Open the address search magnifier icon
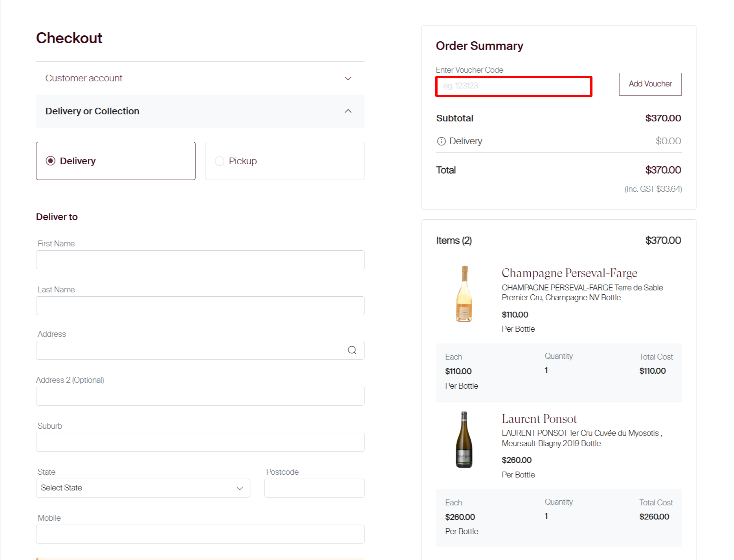734x560 pixels. [352, 350]
